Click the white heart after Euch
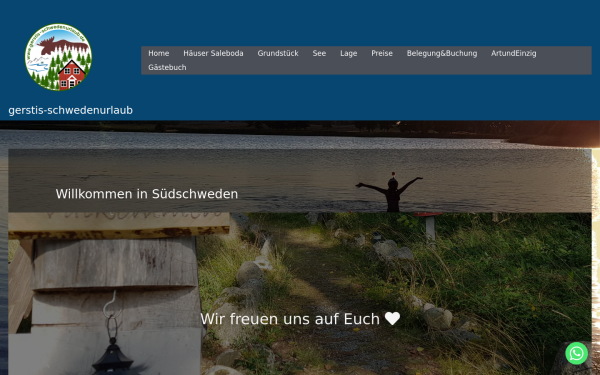600x375 pixels. 392,318
